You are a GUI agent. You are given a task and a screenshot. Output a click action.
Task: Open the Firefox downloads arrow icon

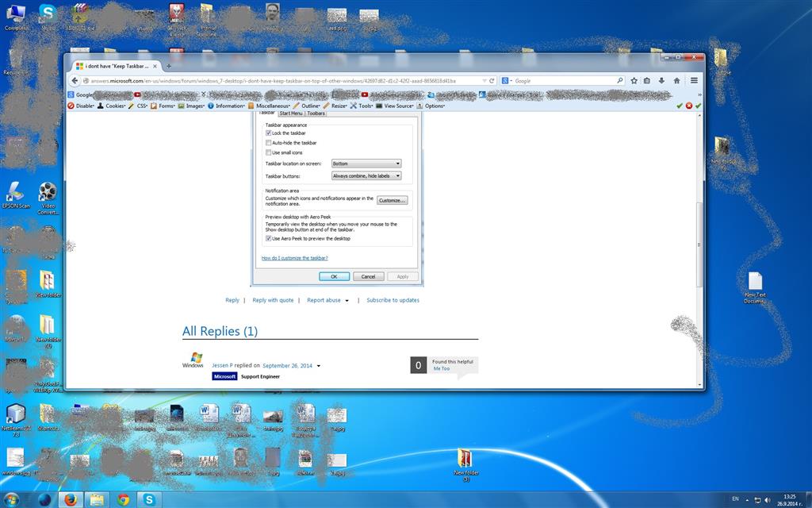pos(661,81)
